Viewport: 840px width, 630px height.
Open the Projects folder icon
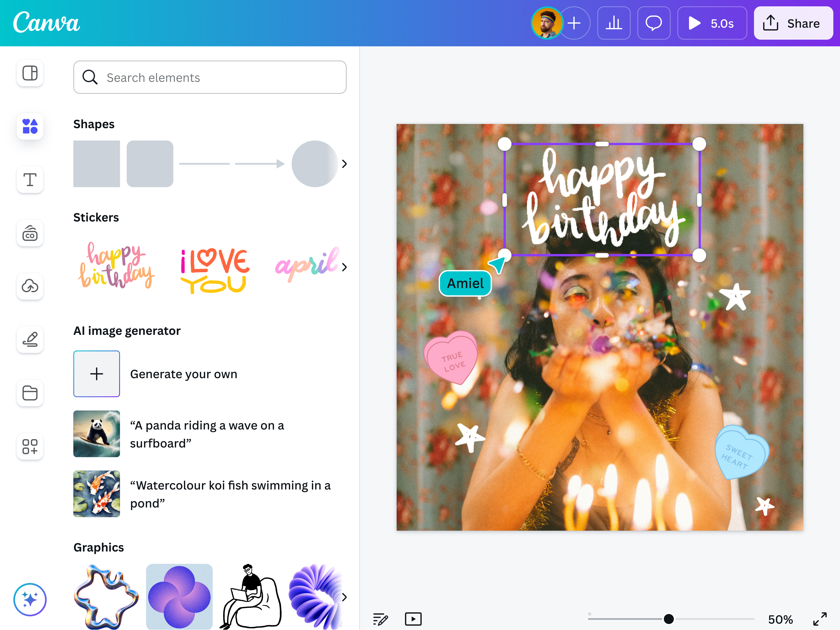tap(30, 393)
